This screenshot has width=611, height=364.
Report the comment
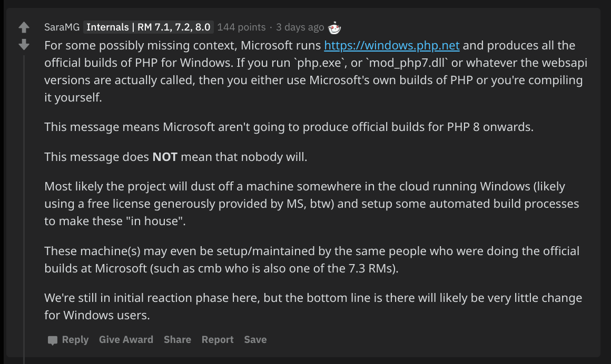[x=217, y=340]
